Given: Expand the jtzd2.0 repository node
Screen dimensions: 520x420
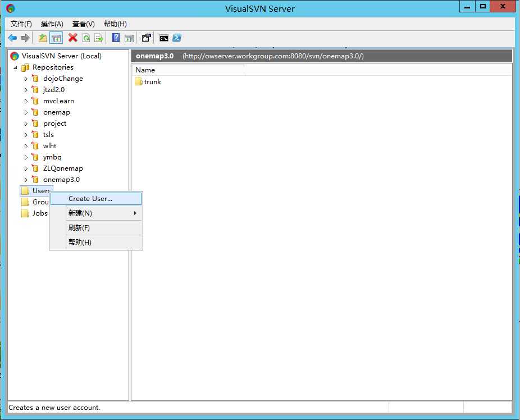Looking at the screenshot, I should [26, 90].
